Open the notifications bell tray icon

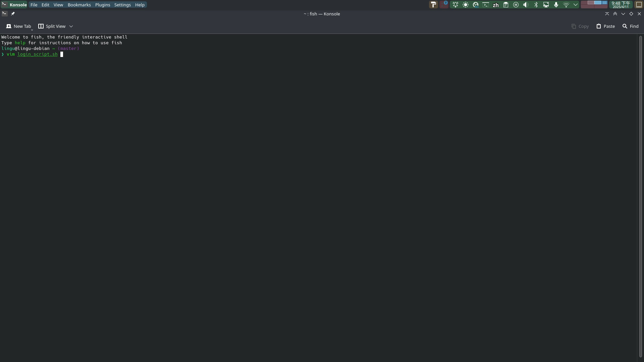point(455,5)
